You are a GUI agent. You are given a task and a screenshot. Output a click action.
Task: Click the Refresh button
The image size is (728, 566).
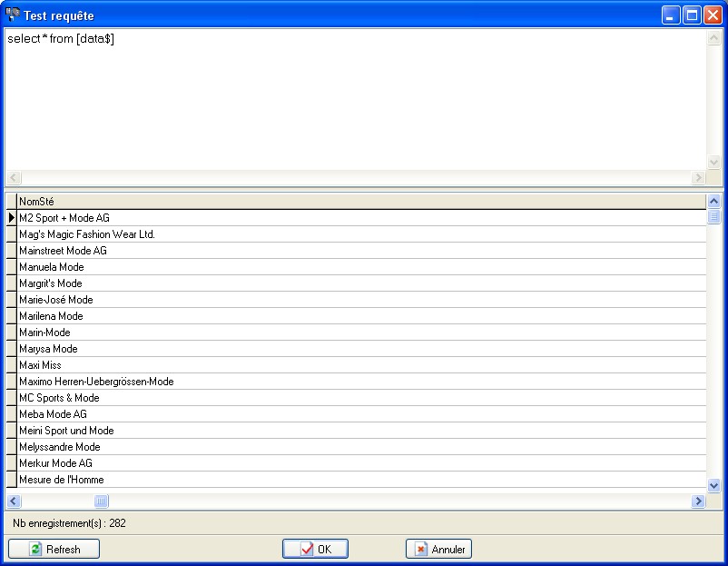coord(54,550)
